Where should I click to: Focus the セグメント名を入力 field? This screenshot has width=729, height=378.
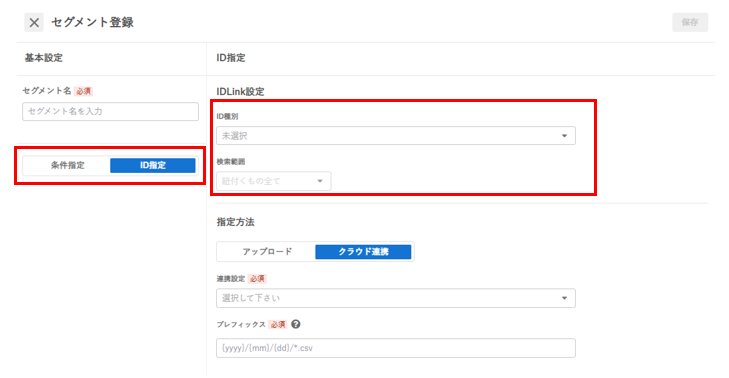(111, 112)
